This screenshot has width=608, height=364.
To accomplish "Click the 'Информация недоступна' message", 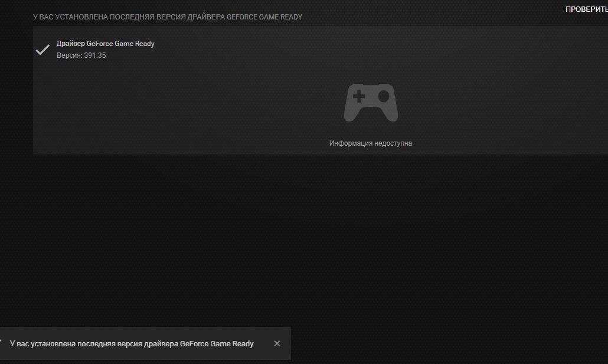I will 370,143.
